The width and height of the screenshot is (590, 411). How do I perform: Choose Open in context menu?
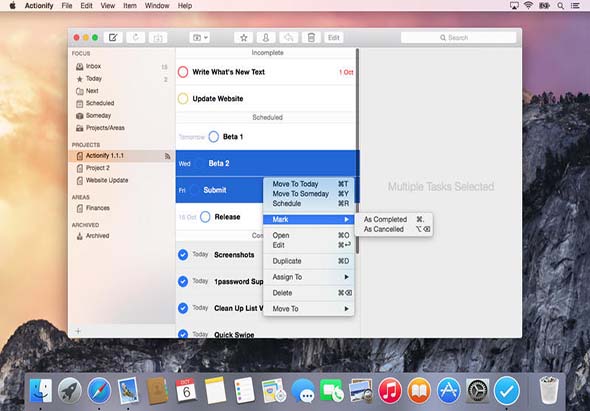point(308,235)
